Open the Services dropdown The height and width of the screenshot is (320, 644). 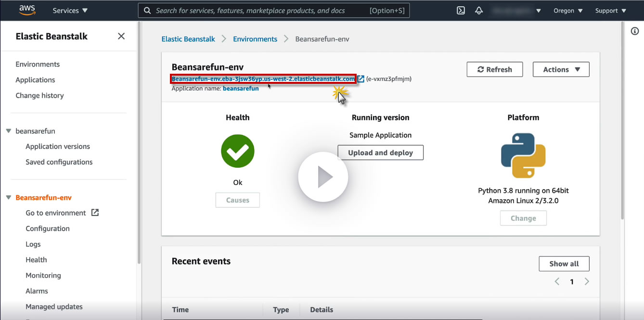click(70, 11)
